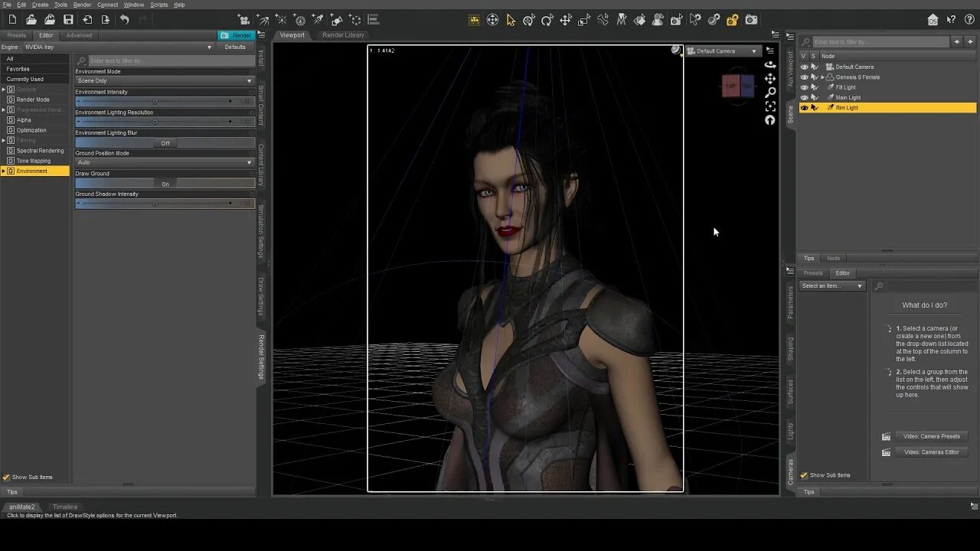Hide Fill Light with eye icon

[804, 87]
